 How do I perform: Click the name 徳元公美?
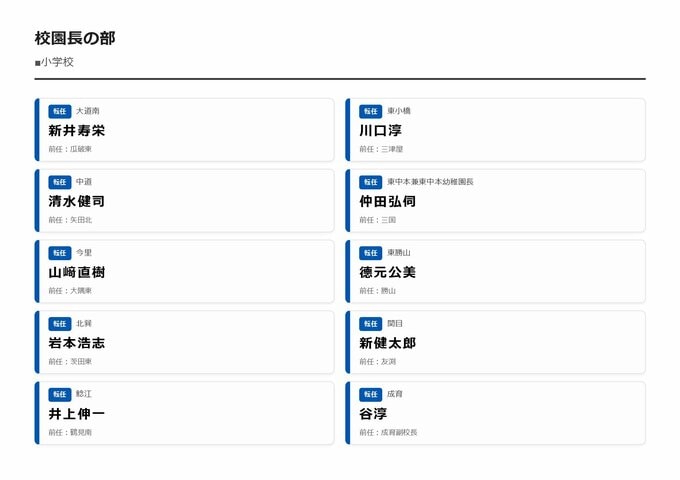point(388,272)
